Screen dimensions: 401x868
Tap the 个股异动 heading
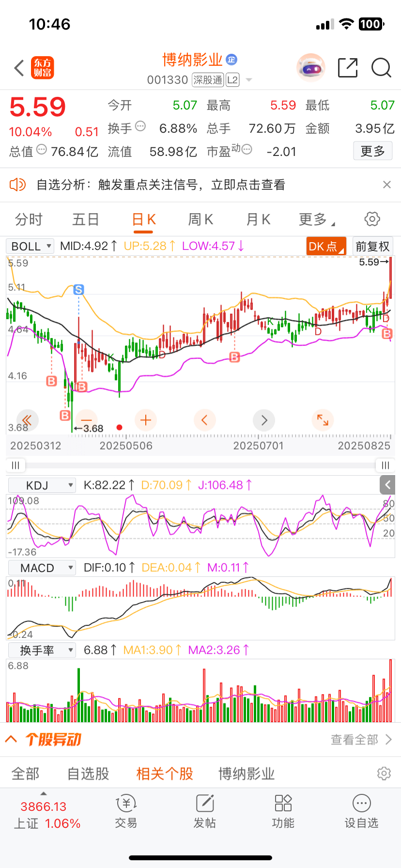click(x=53, y=739)
